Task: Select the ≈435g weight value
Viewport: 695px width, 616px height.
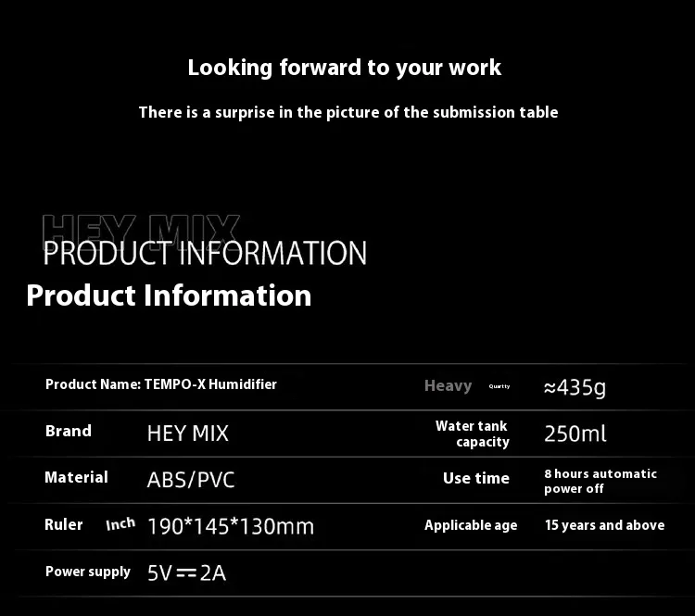Action: point(575,386)
